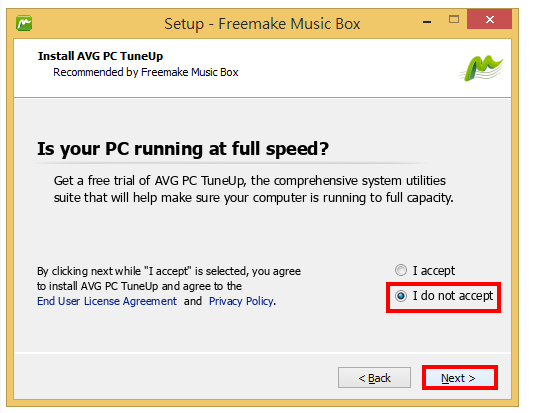This screenshot has width=533, height=413.
Task: Click the AVG PC TuneUp free trial description
Action: click(253, 189)
